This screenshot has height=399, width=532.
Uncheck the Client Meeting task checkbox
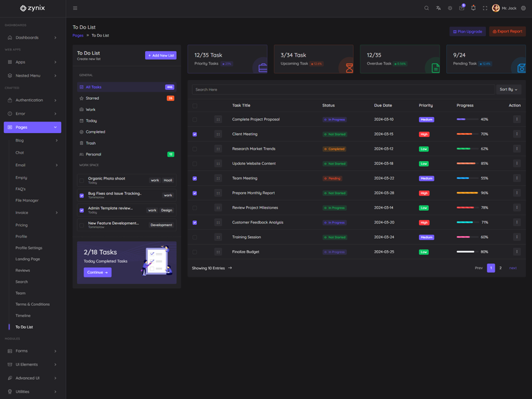pyautogui.click(x=195, y=134)
